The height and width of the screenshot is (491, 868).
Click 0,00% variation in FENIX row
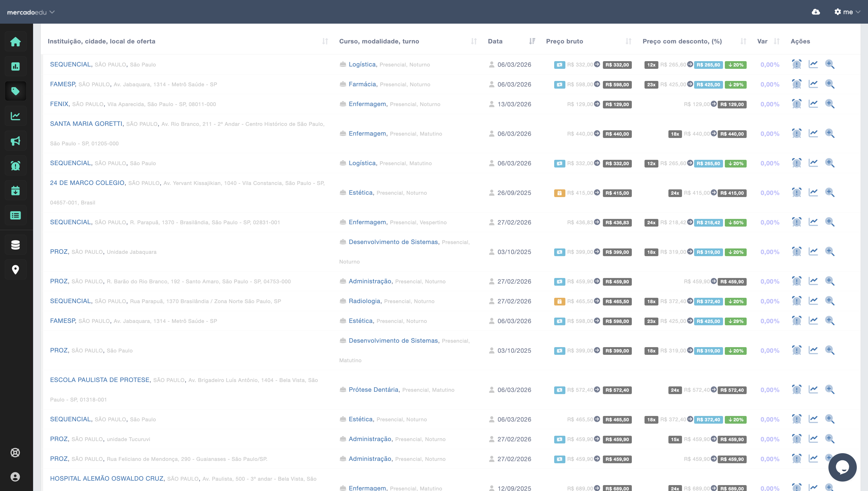pos(770,104)
